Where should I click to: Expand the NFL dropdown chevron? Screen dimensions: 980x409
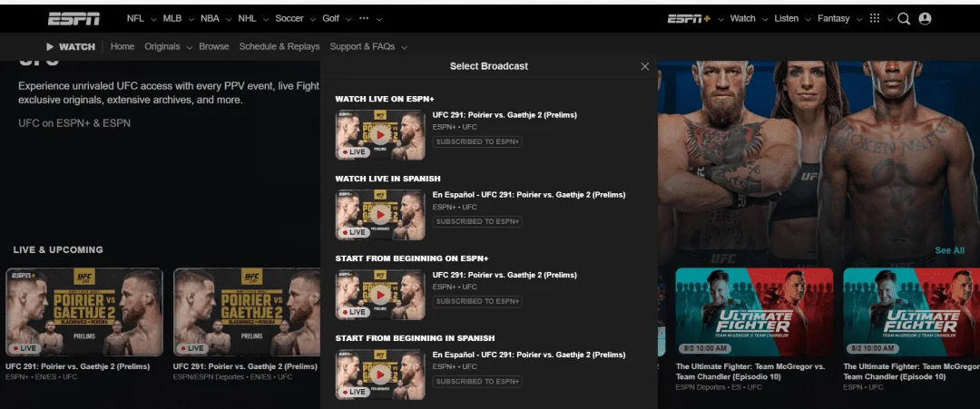[x=153, y=19]
